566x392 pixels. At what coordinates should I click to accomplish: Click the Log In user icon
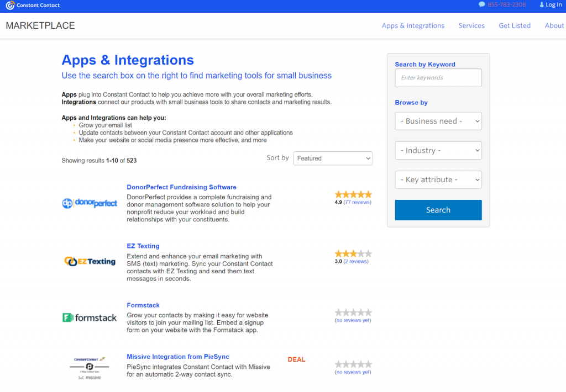coord(542,4)
